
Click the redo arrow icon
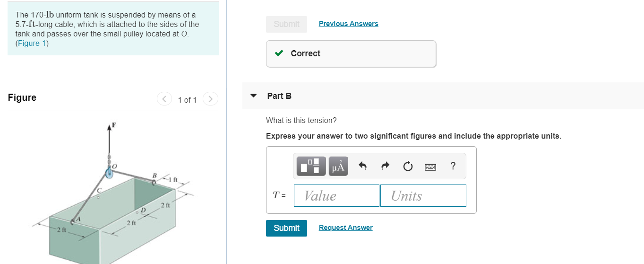coord(385,166)
